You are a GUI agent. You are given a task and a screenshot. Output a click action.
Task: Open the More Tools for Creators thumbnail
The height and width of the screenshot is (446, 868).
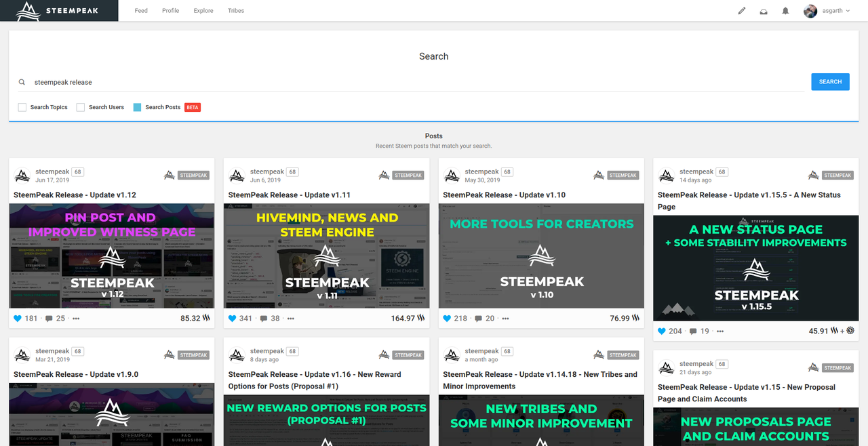click(x=541, y=256)
